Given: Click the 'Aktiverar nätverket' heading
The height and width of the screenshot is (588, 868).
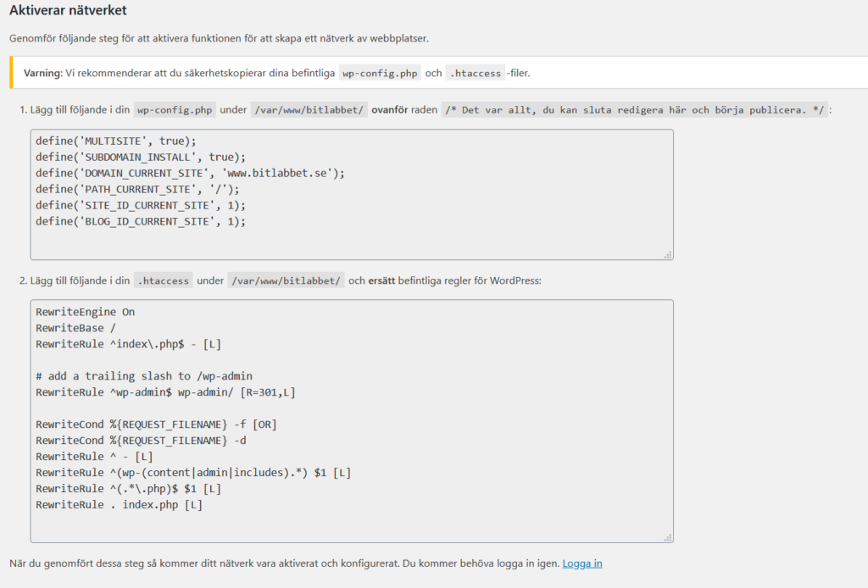Looking at the screenshot, I should coord(68,10).
